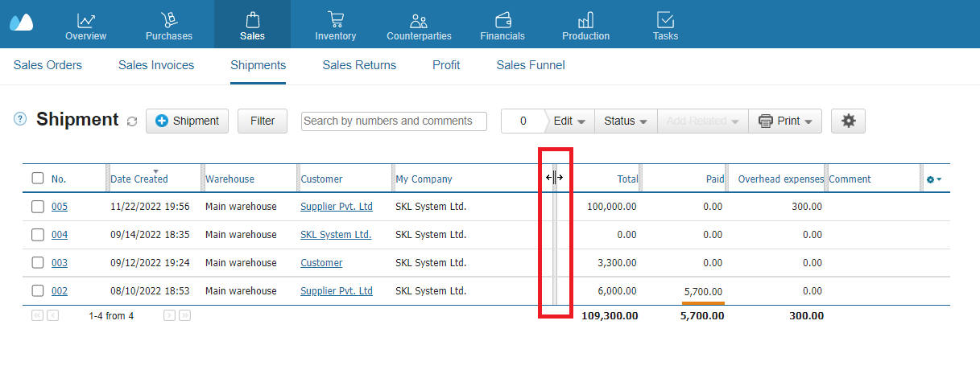Screen dimensions: 980x370
Task: Open the Counterparties section
Action: (419, 25)
